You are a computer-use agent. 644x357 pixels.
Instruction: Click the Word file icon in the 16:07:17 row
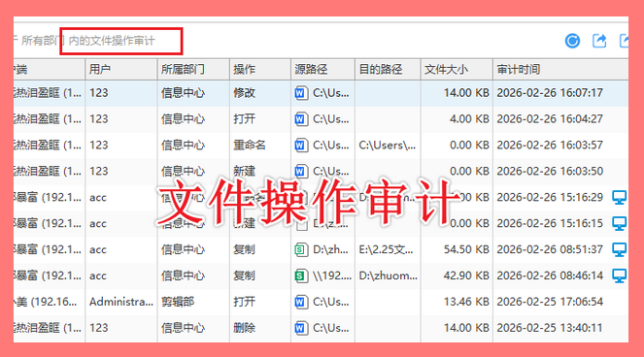click(301, 93)
